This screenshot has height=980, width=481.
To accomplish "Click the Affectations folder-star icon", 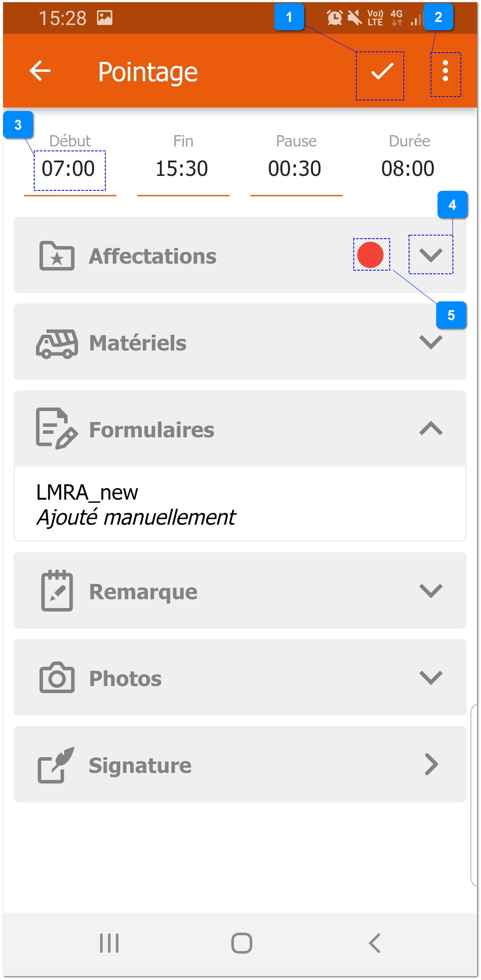I will (57, 256).
